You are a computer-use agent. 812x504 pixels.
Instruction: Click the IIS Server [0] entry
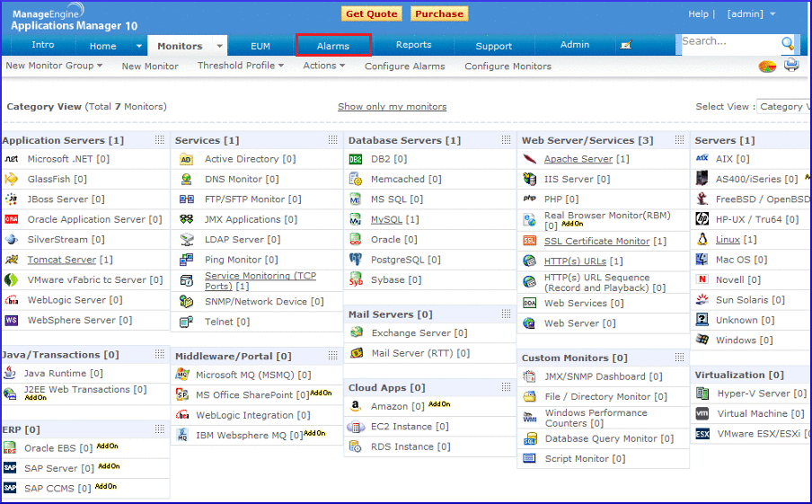(577, 179)
